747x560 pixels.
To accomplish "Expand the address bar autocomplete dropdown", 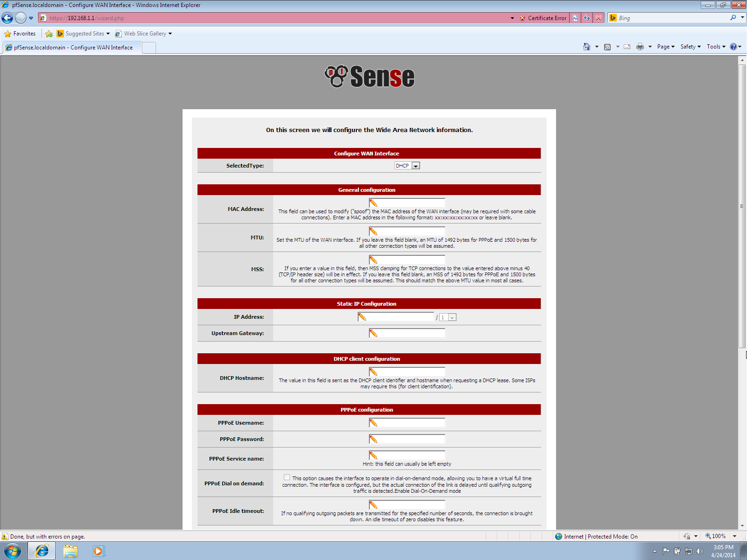I will (512, 18).
